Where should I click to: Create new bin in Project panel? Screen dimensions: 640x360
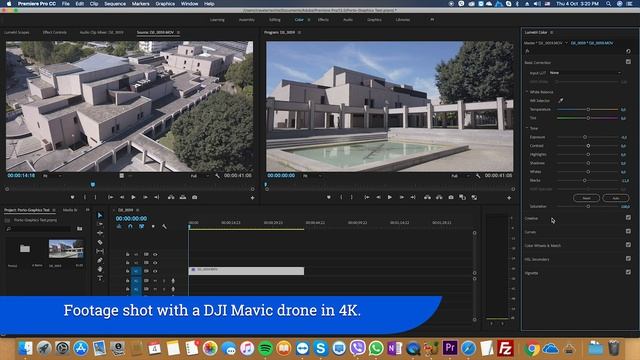(80, 229)
